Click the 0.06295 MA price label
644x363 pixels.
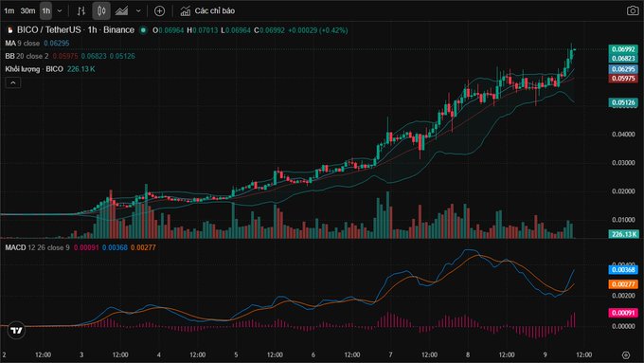pyautogui.click(x=623, y=69)
